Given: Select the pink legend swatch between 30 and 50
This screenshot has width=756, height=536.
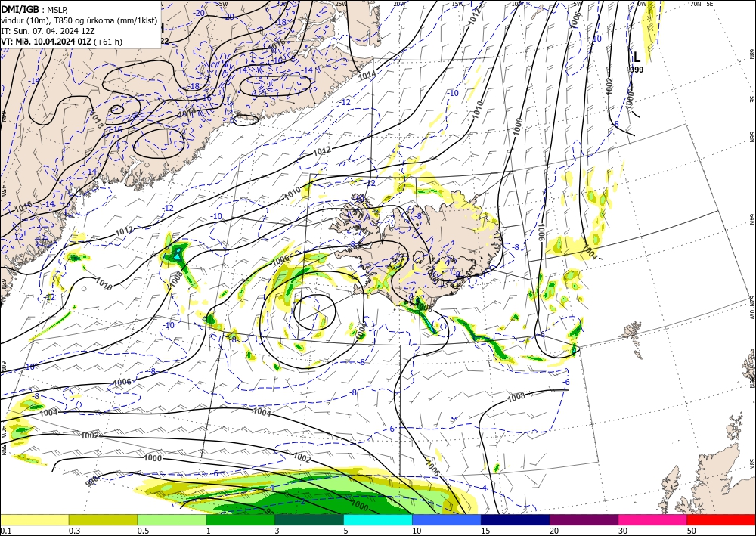Looking at the screenshot, I should 653,519.
